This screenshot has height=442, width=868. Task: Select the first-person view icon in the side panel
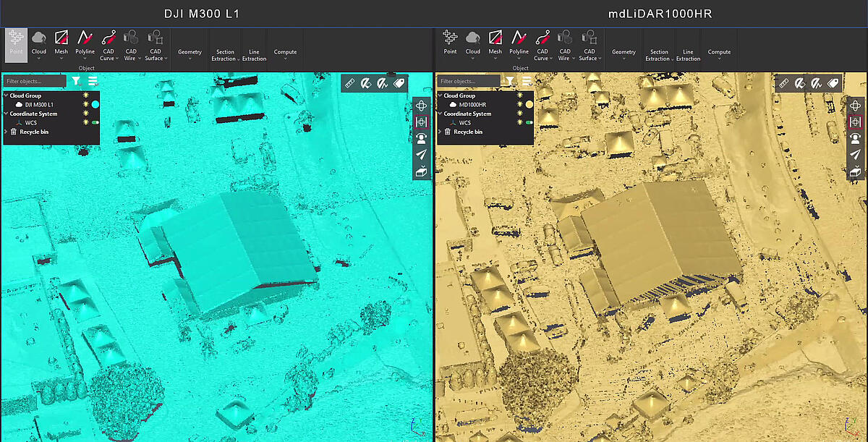pos(422,138)
